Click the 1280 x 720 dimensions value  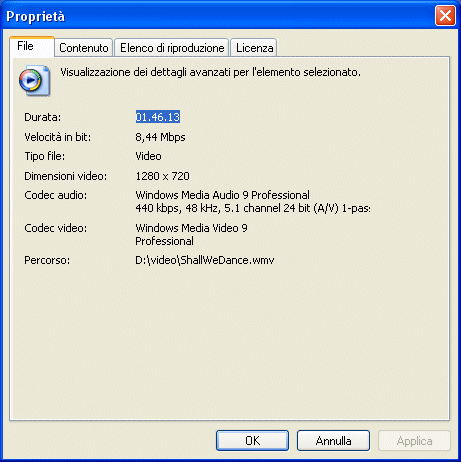[162, 176]
